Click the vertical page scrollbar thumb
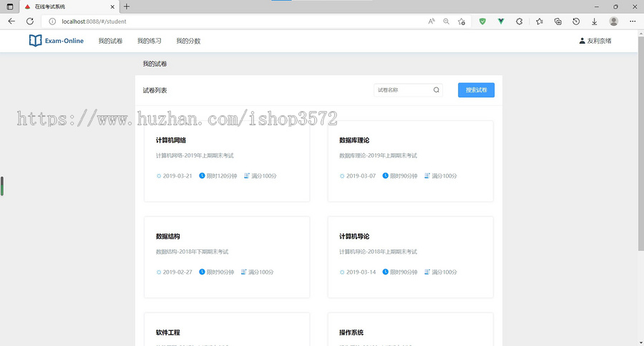 [x=640, y=143]
